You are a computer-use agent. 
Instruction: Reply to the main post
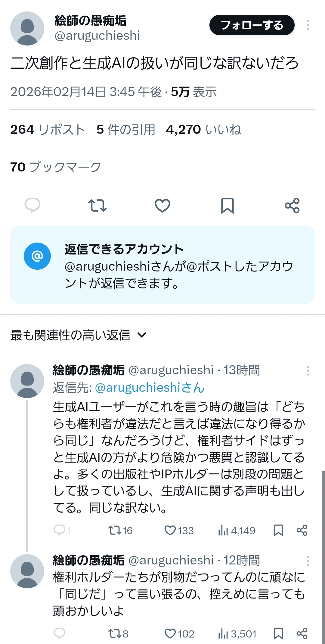click(x=32, y=206)
